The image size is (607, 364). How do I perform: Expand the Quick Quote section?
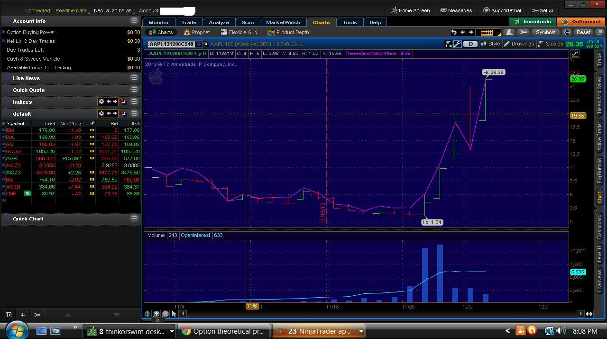coord(8,90)
